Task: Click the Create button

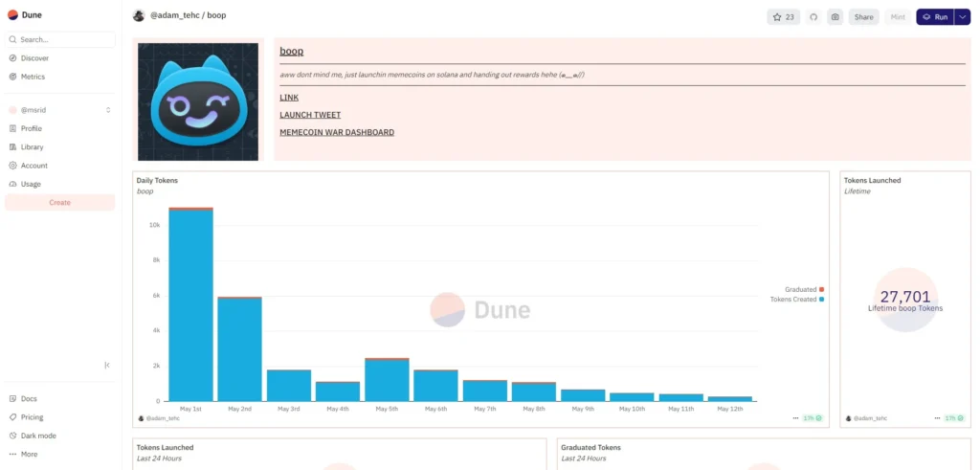Action: click(60, 203)
